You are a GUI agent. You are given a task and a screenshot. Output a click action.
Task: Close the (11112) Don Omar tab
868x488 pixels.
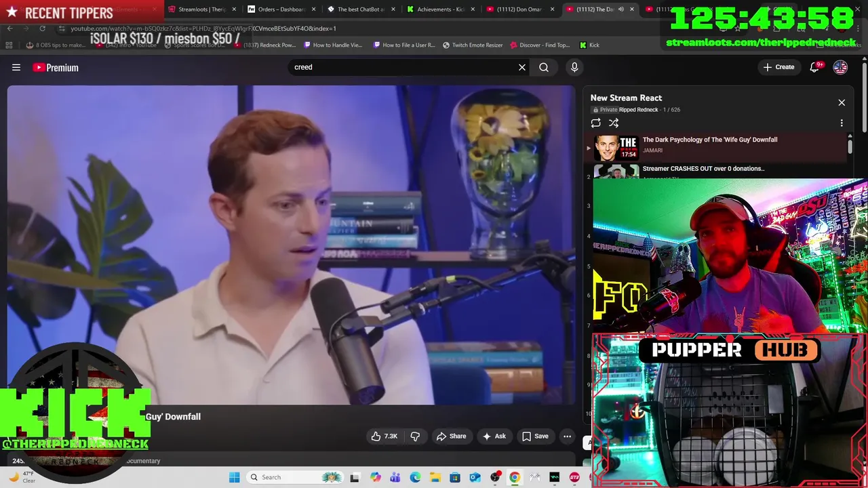pos(552,9)
